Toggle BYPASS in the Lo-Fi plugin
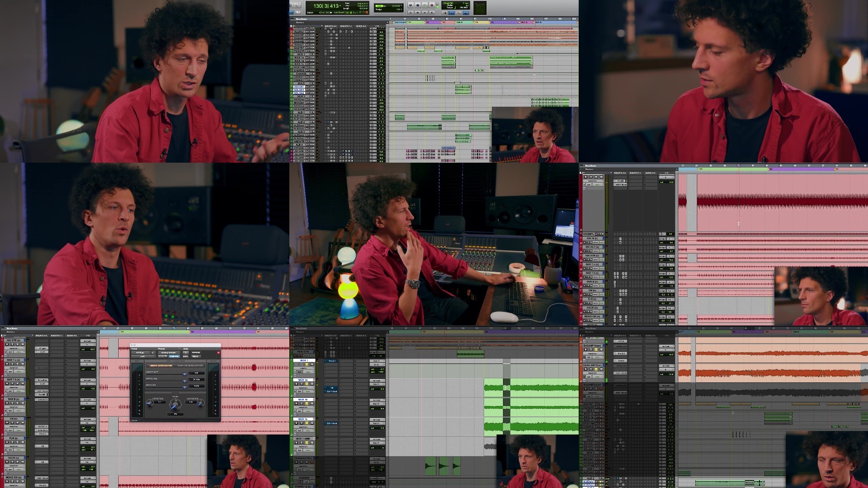The height and width of the screenshot is (488, 868). [x=196, y=353]
